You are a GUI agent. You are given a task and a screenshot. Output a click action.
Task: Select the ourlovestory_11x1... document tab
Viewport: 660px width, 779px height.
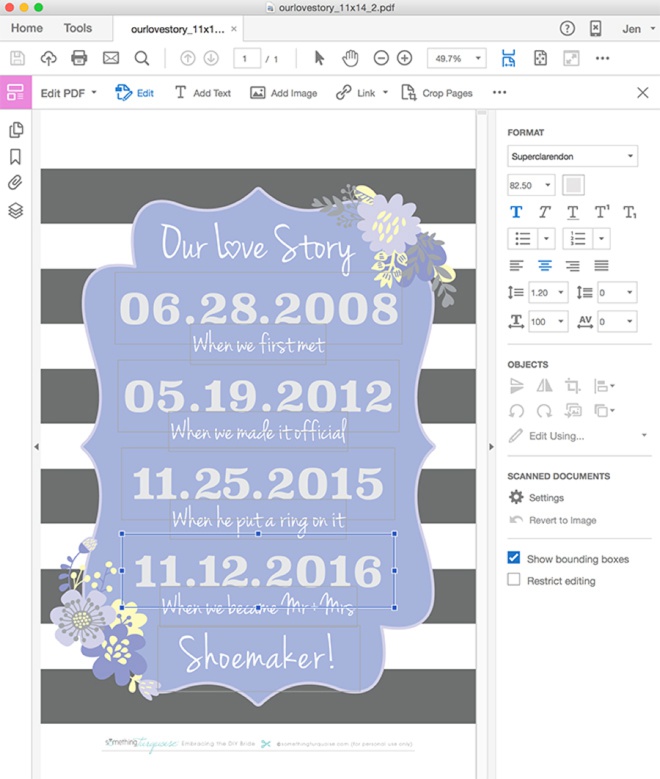click(x=177, y=29)
